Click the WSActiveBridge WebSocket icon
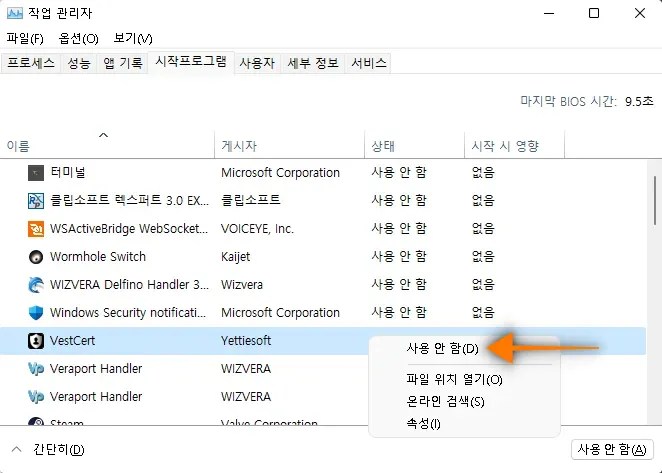The image size is (662, 473). [x=36, y=229]
